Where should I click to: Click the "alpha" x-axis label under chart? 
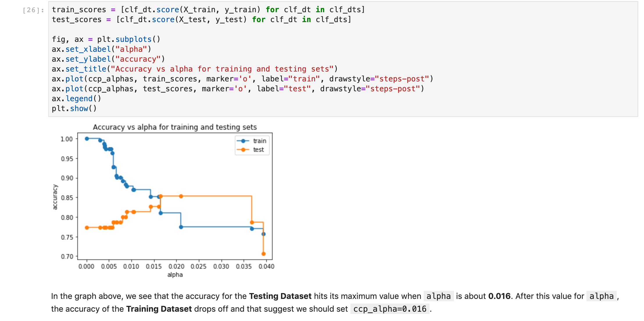175,275
